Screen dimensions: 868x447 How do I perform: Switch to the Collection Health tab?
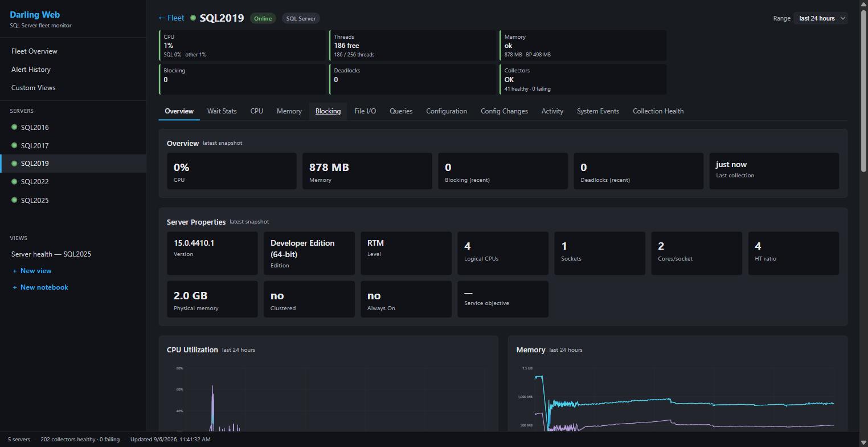point(658,111)
